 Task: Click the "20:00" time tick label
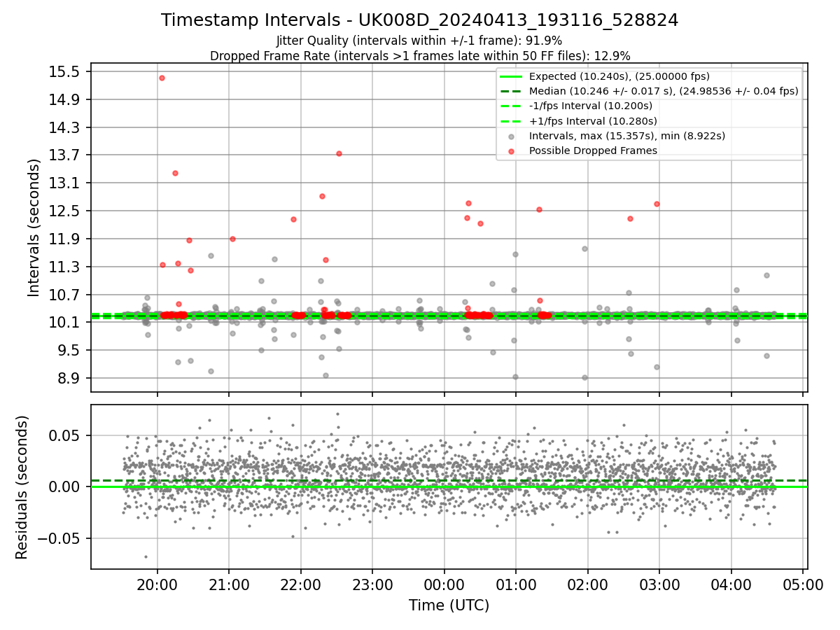[157, 584]
